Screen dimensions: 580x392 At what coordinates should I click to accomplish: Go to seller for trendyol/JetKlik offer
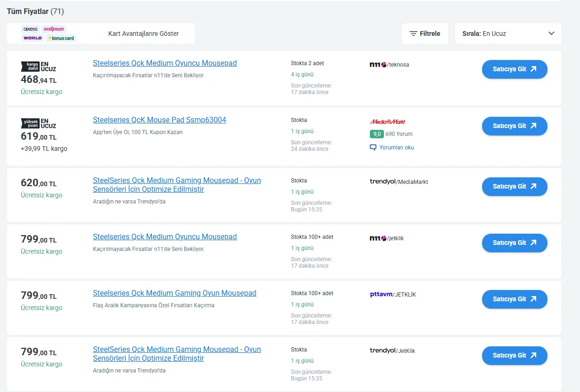[514, 355]
